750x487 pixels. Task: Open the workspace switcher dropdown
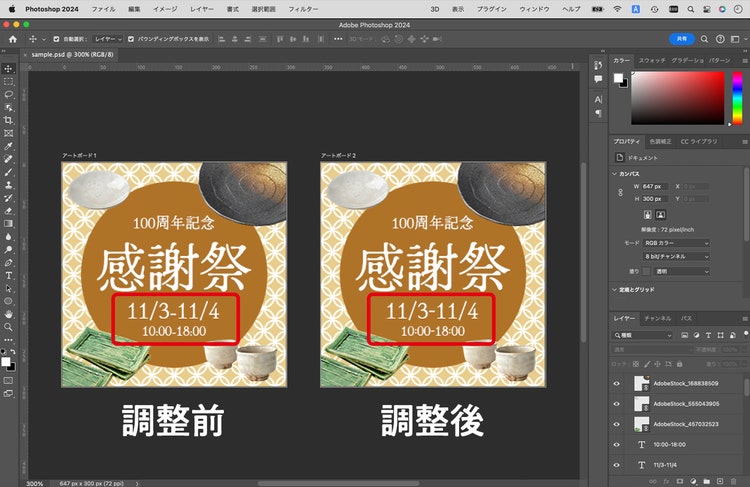pos(737,39)
